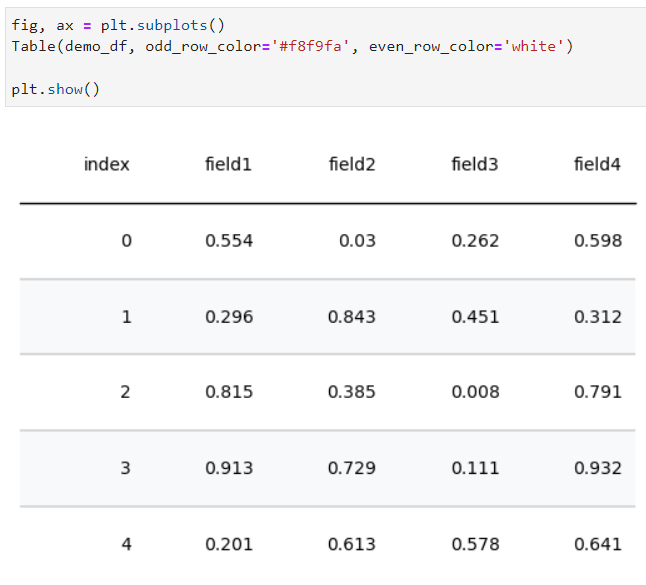Click the 'field1' column header
This screenshot has height=585, width=646.
pos(229,164)
